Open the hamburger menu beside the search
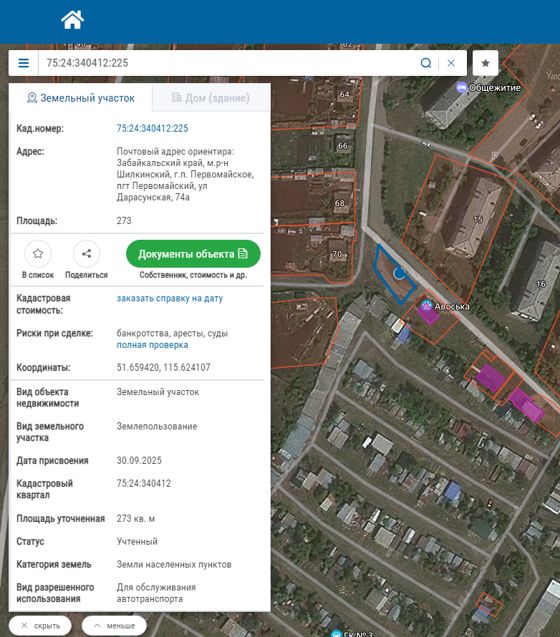This screenshot has width=560, height=637. [24, 63]
